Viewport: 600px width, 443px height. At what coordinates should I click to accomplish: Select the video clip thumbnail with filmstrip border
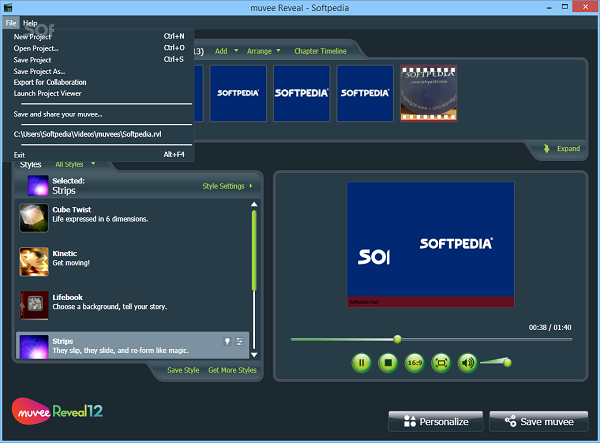pos(429,93)
